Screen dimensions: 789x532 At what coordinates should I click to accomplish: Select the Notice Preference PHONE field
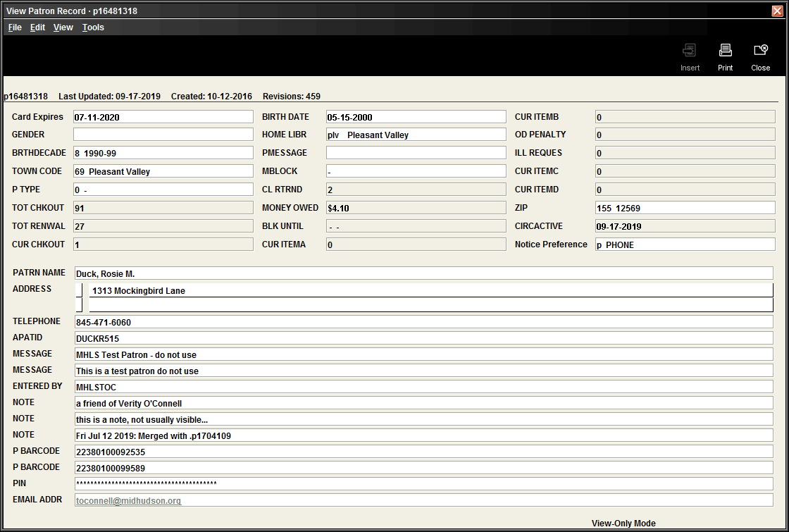pos(683,243)
